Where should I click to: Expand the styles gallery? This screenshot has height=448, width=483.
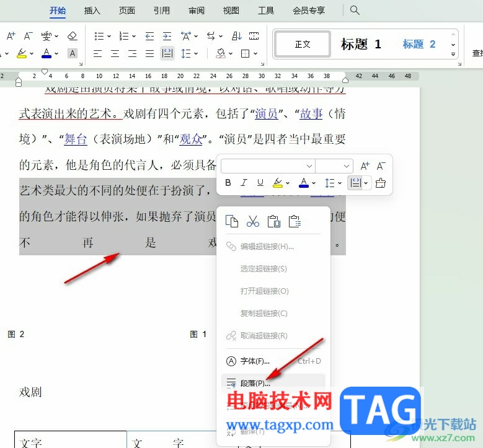click(x=453, y=54)
